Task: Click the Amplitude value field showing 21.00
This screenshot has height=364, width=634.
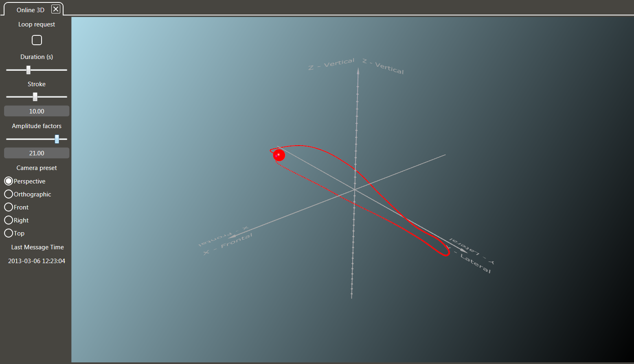Action: point(36,153)
